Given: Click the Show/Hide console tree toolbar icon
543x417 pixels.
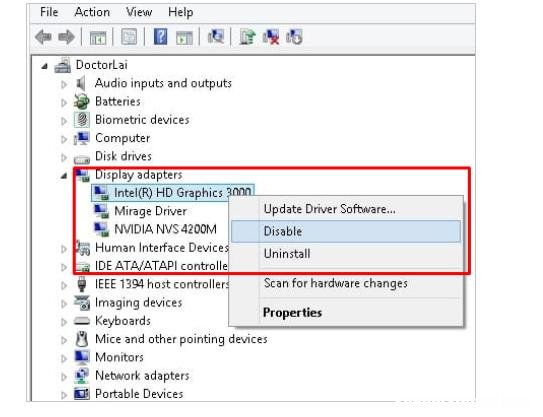Looking at the screenshot, I should [98, 37].
